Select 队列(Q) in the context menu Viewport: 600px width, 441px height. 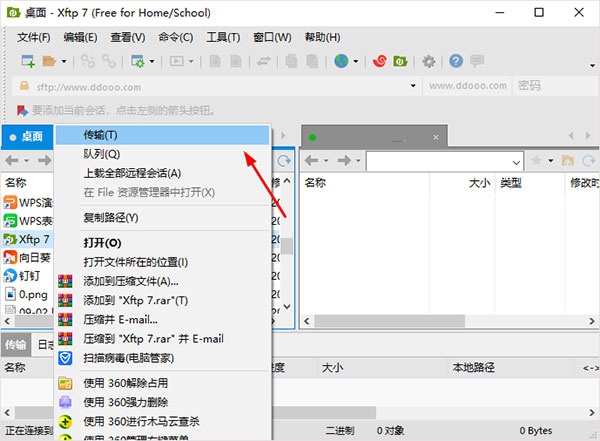[x=163, y=154]
